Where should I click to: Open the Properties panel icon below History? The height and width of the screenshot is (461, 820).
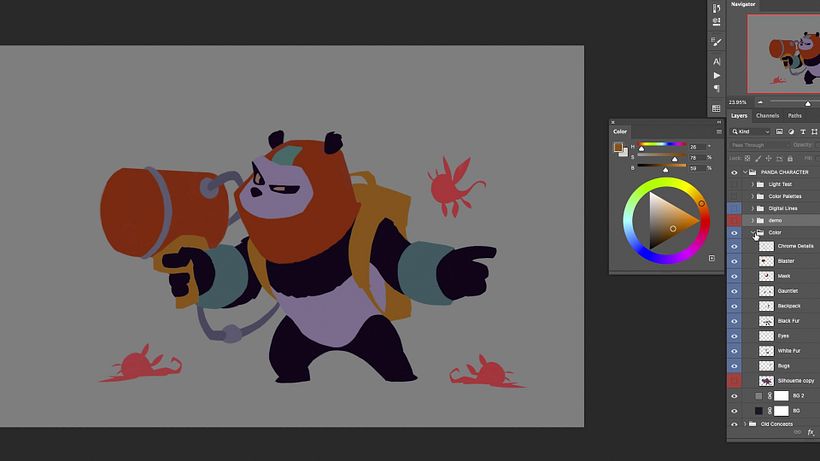click(716, 21)
